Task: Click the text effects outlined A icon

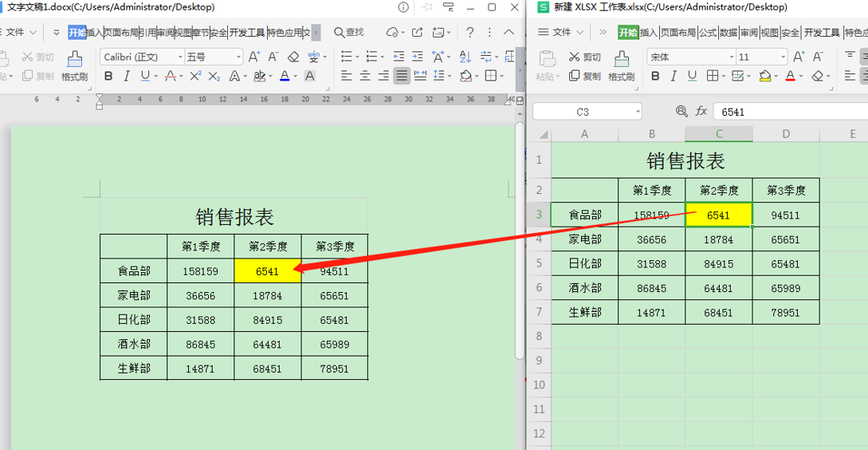Action: pyautogui.click(x=234, y=76)
